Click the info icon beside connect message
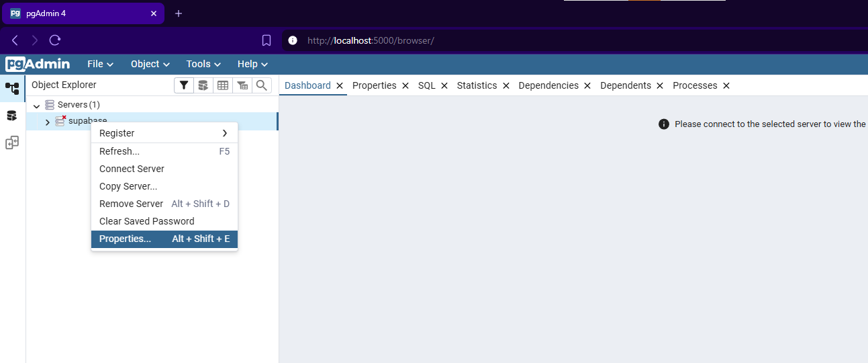The image size is (868, 363). pyautogui.click(x=664, y=124)
